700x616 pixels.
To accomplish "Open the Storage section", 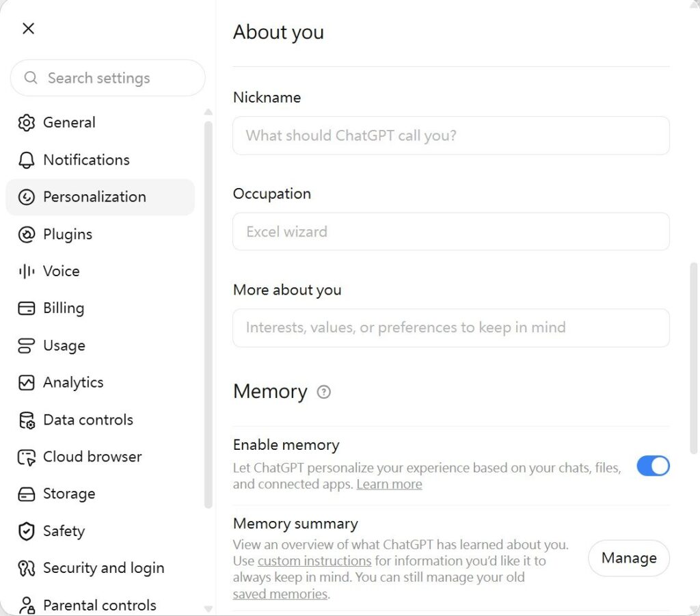I will (100, 494).
